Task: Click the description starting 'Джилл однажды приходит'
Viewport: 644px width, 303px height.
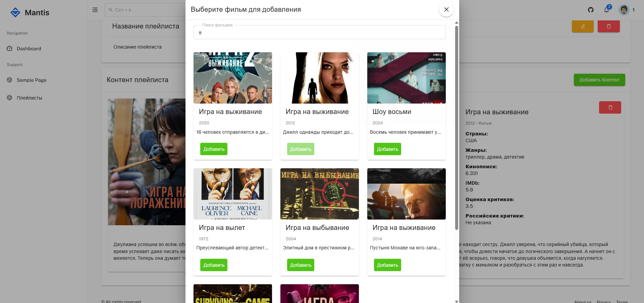Action: (x=318, y=132)
